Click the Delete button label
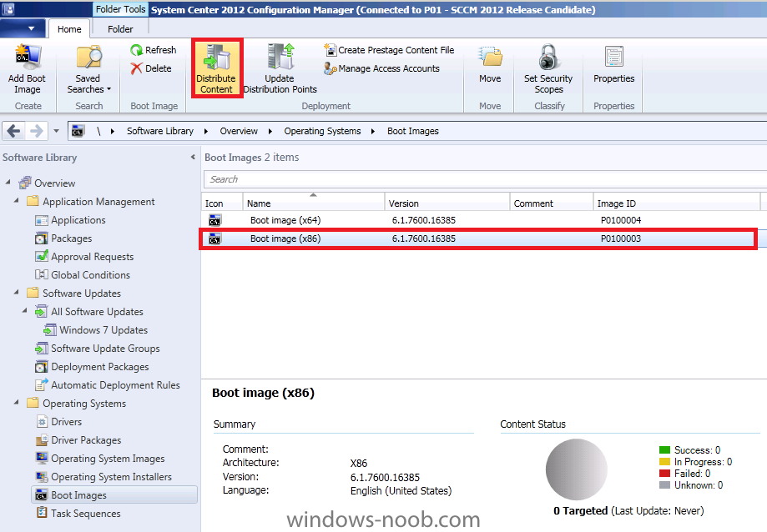The width and height of the screenshot is (767, 532). [158, 68]
